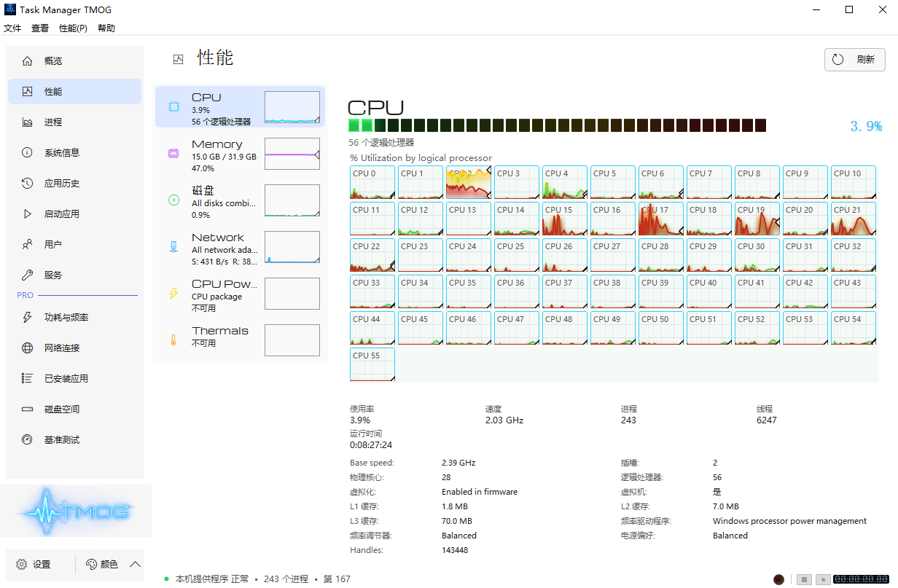This screenshot has height=588, width=898.
Task: Click the 00:00:00.00 recording timer
Action: [861, 579]
